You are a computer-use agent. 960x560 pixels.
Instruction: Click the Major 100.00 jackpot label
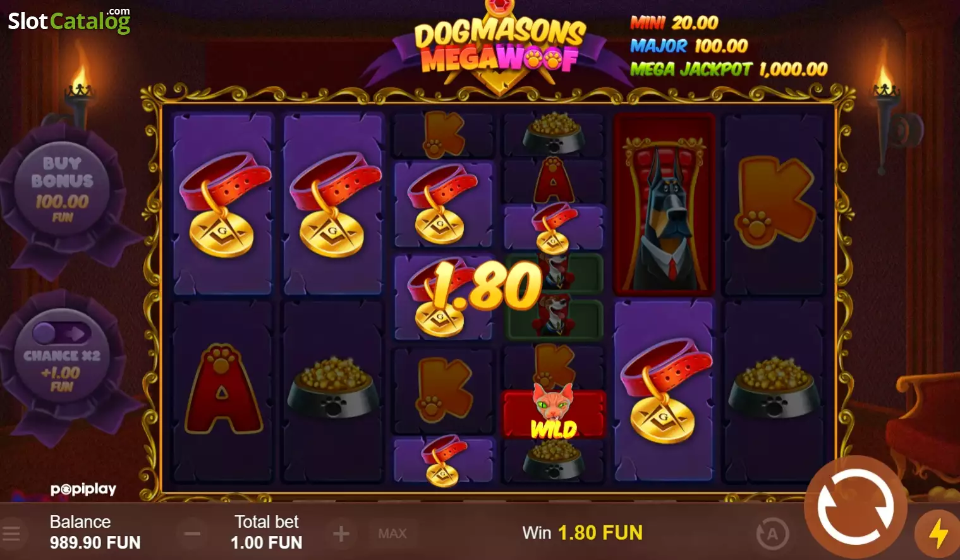(689, 46)
